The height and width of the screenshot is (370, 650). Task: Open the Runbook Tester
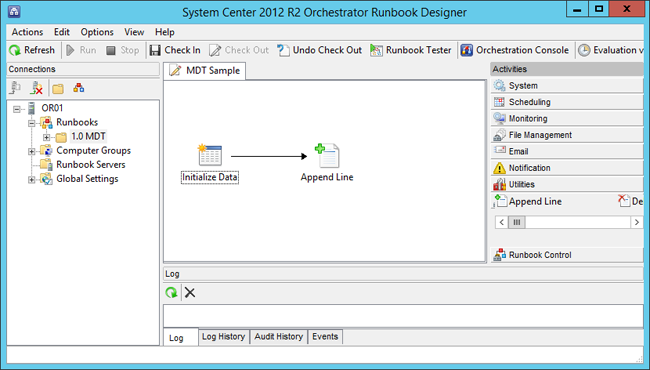click(x=410, y=50)
